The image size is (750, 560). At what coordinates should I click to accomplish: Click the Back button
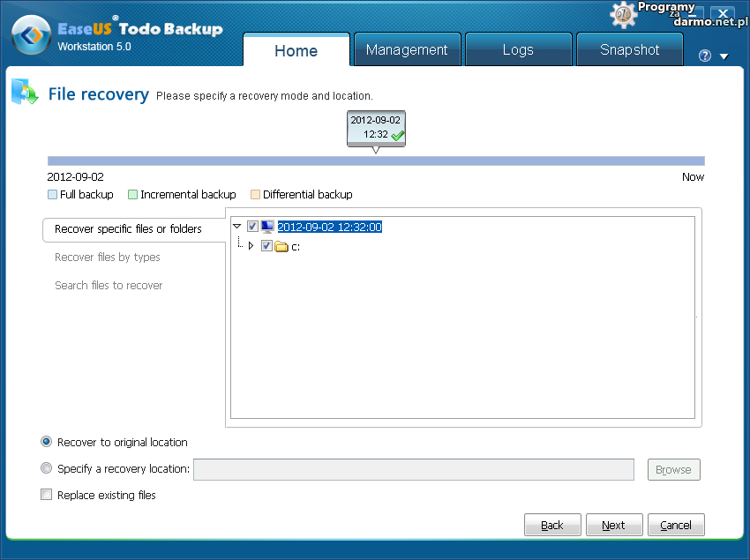coord(552,525)
